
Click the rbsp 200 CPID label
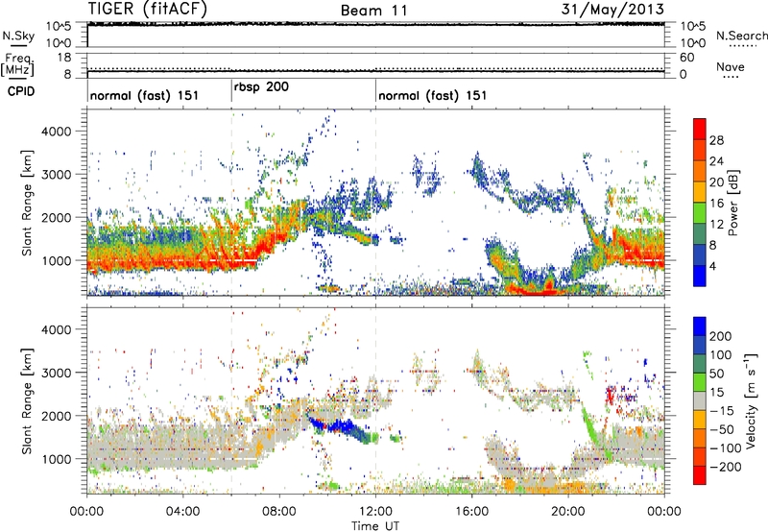(x=261, y=87)
